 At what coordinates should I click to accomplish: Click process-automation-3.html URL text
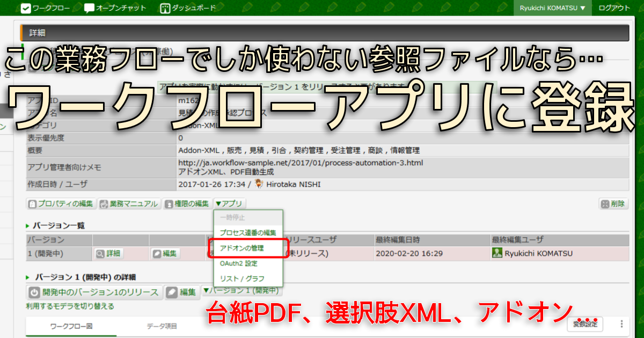pos(301,163)
